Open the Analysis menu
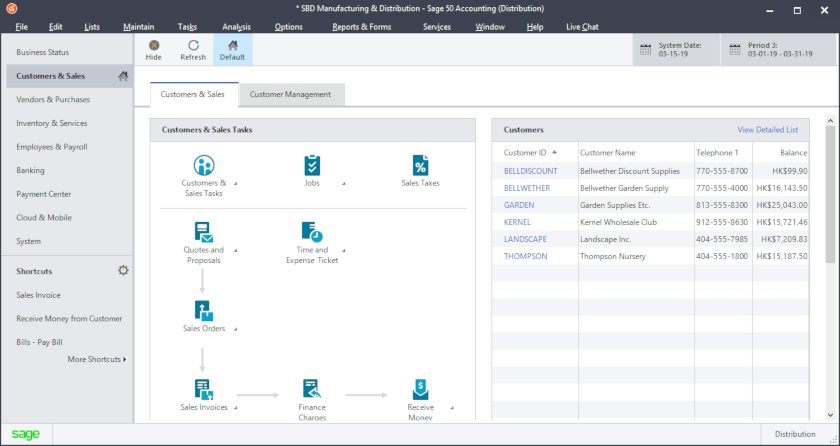 tap(236, 27)
